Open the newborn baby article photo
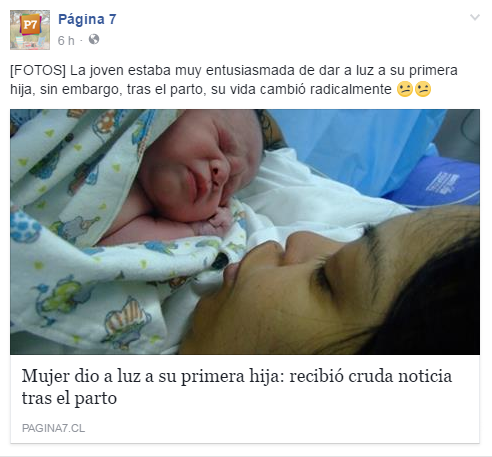Image resolution: width=492 pixels, height=457 pixels. [245, 232]
